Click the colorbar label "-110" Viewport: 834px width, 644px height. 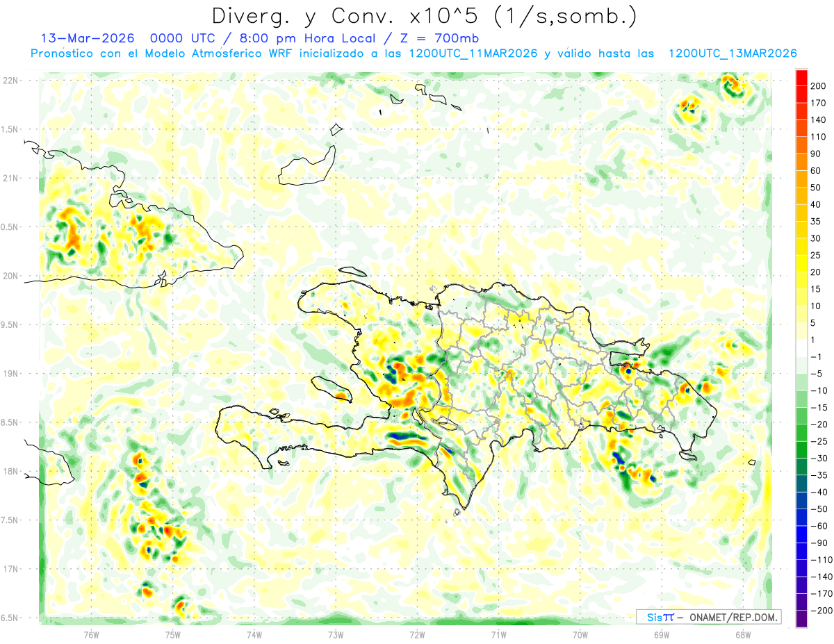821,559
